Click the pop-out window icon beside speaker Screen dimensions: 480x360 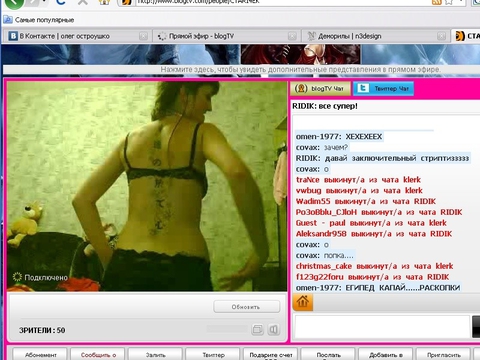258,330
